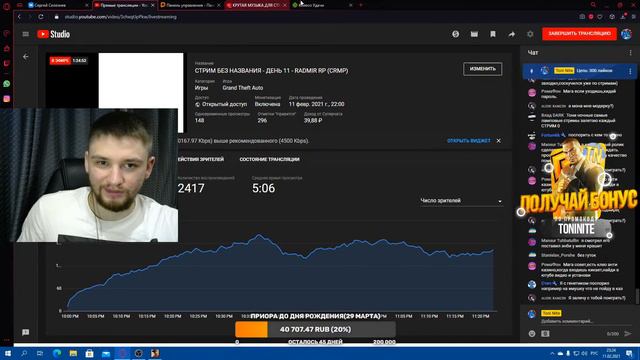Image resolution: width=640 pixels, height=360 pixels.
Task: Click the clapperboard highlight icon
Action: pyautogui.click(x=474, y=34)
